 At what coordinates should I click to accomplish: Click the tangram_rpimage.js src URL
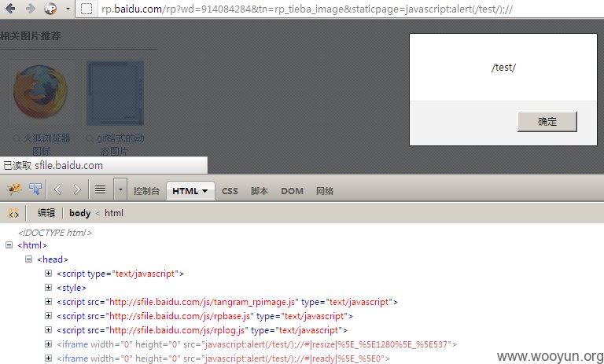202,302
